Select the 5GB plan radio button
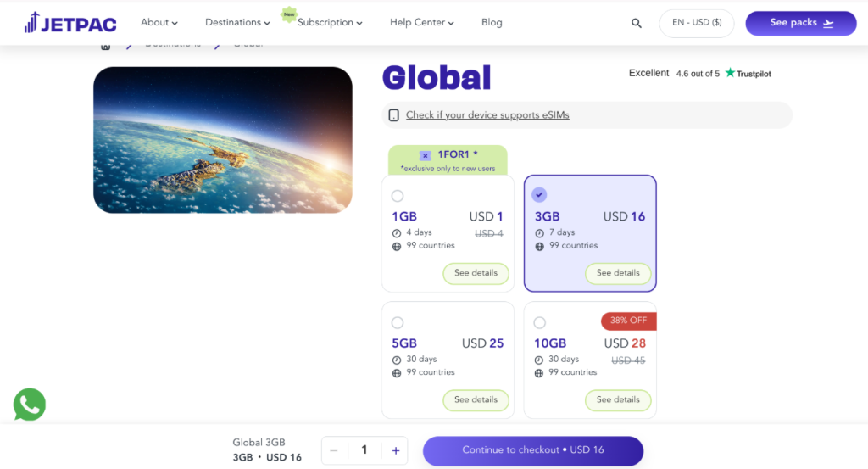 tap(398, 322)
